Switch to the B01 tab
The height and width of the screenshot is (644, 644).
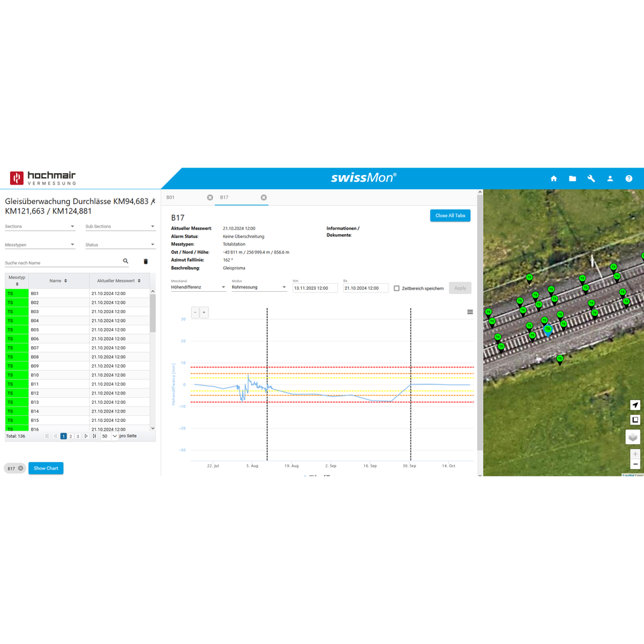[171, 197]
